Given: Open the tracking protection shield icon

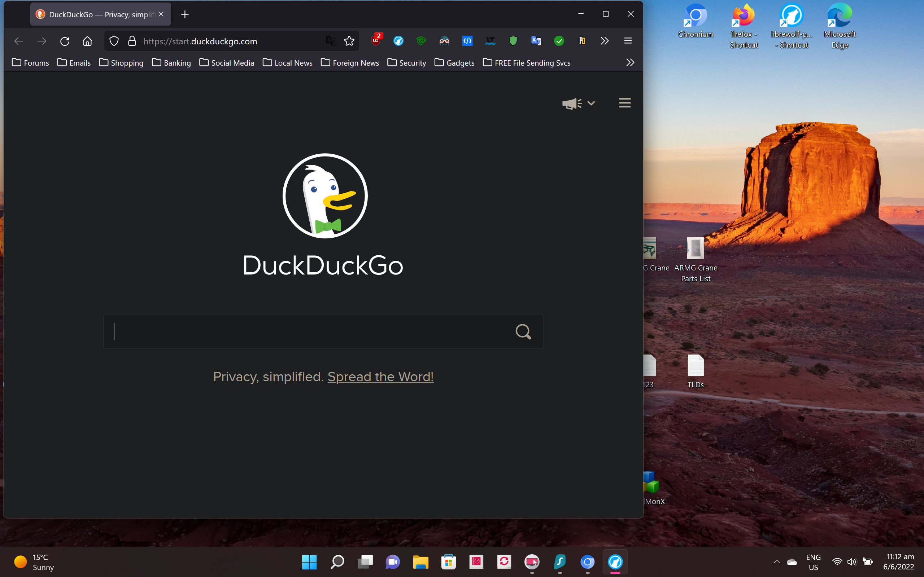Looking at the screenshot, I should point(114,41).
